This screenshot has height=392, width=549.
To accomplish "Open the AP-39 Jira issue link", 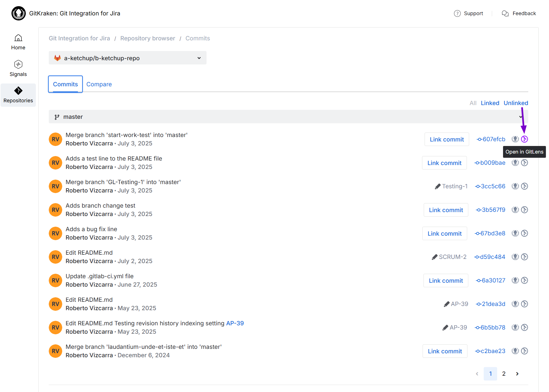I will click(x=235, y=323).
